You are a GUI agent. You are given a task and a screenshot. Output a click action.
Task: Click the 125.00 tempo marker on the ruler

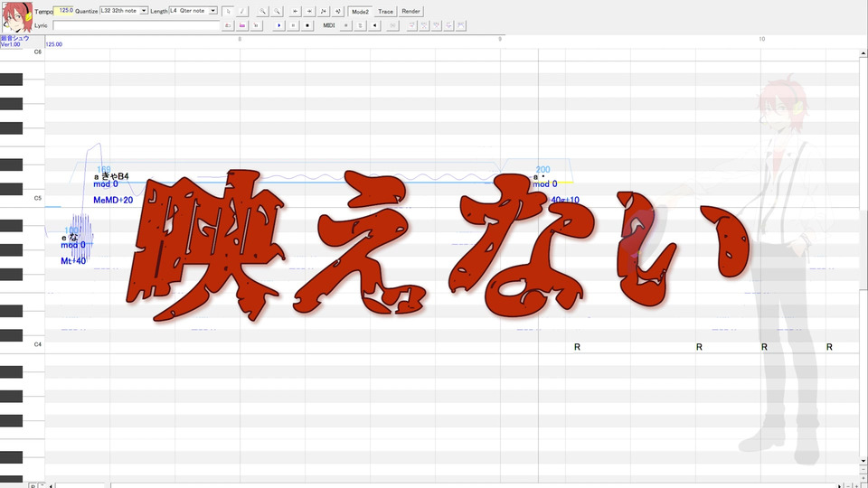(x=53, y=44)
